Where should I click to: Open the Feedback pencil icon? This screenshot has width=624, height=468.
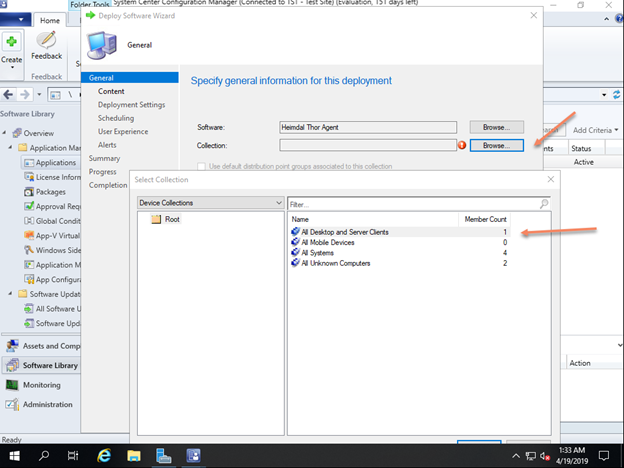tap(47, 41)
